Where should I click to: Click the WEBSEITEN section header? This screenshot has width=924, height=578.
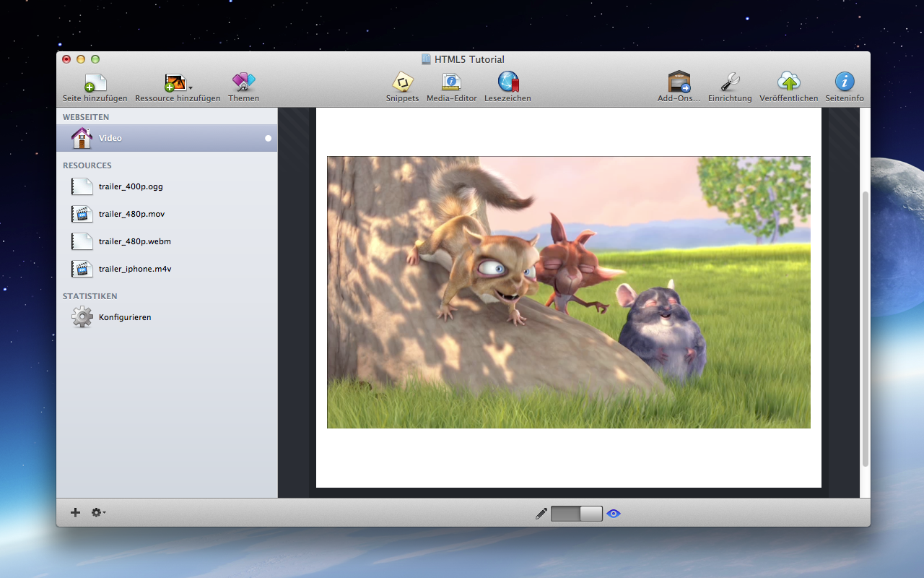(x=86, y=117)
